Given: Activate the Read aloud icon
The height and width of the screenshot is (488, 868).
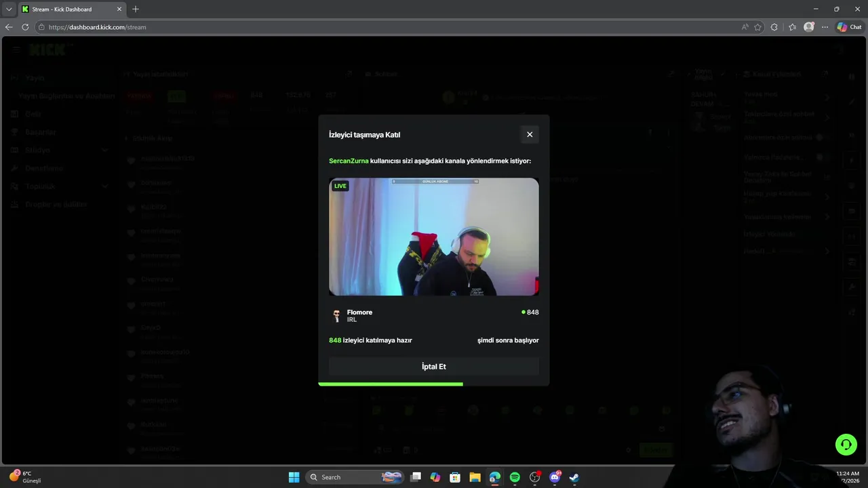Looking at the screenshot, I should pos(745,27).
